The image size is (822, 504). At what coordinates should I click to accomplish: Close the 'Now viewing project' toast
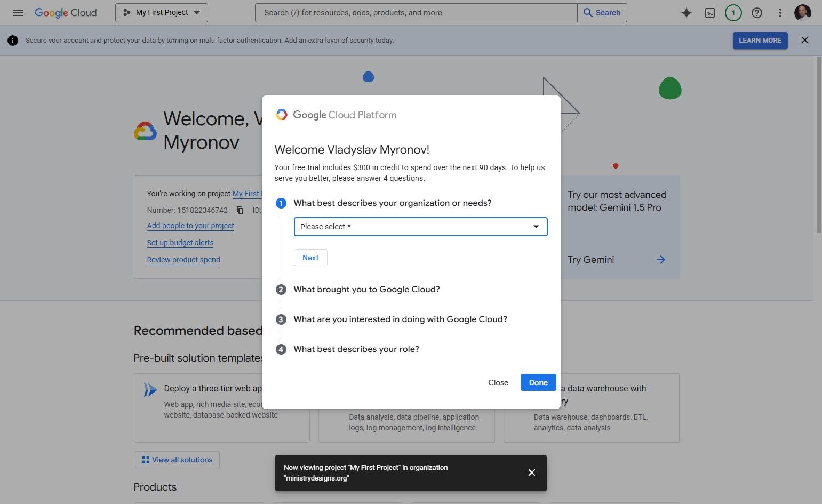pyautogui.click(x=532, y=473)
